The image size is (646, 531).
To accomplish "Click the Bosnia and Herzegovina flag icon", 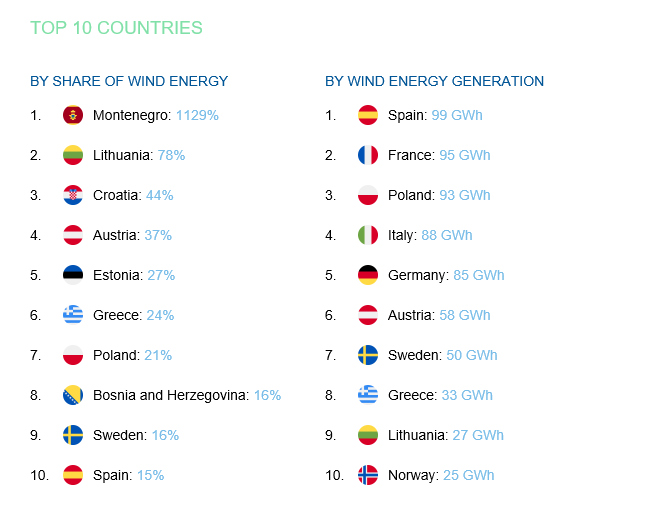I will click(x=73, y=395).
